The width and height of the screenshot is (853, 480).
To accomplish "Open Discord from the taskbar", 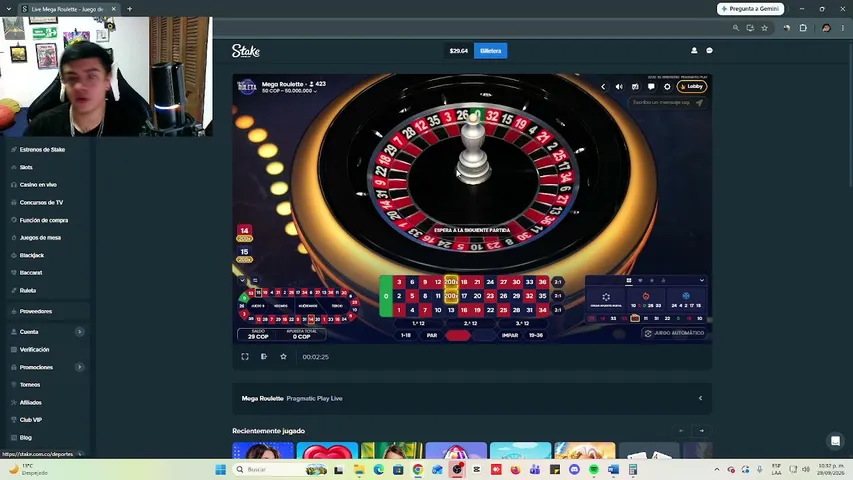I will coord(574,470).
